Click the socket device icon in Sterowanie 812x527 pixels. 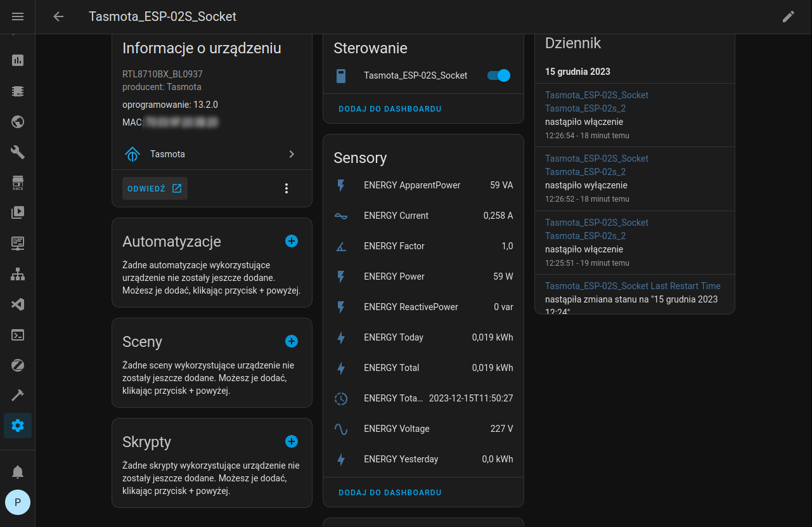pyautogui.click(x=341, y=76)
